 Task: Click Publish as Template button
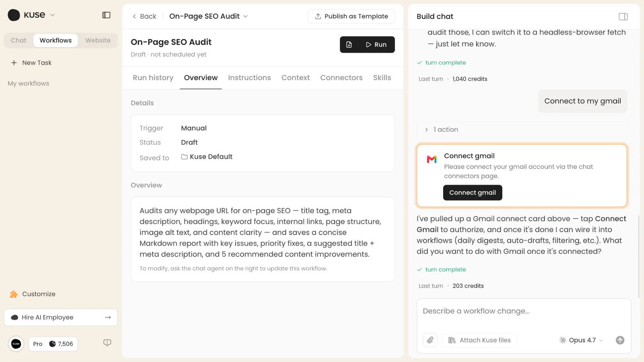(x=351, y=16)
